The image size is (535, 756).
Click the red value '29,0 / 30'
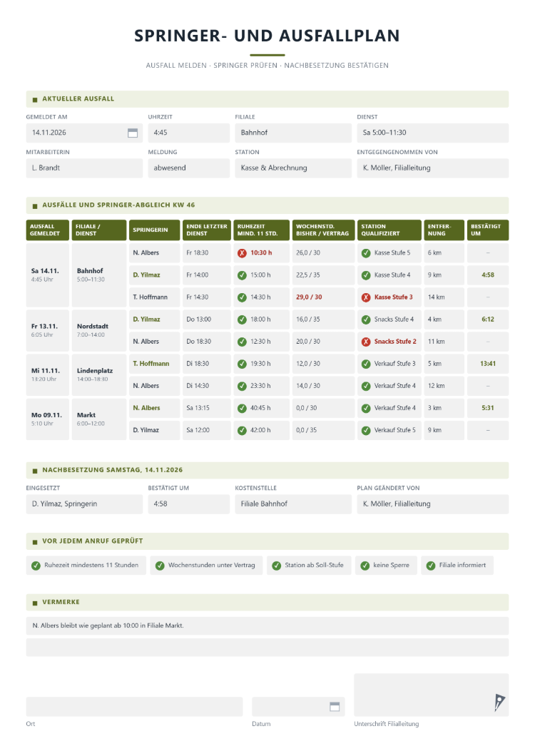click(309, 297)
